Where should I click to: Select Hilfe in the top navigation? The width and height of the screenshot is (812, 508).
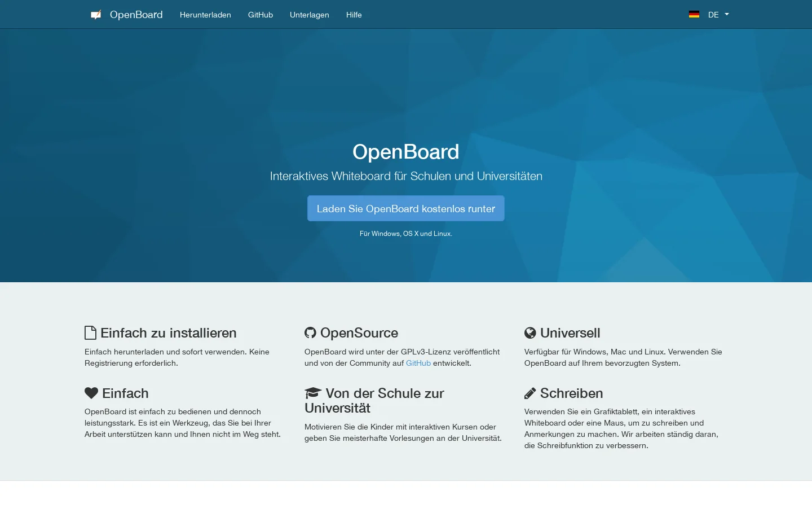point(354,15)
